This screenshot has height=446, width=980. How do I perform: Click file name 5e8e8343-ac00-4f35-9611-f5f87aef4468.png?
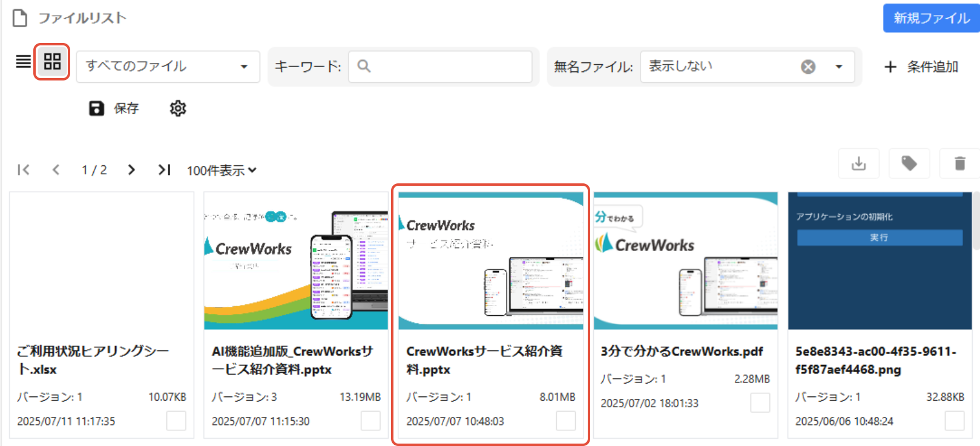876,360
